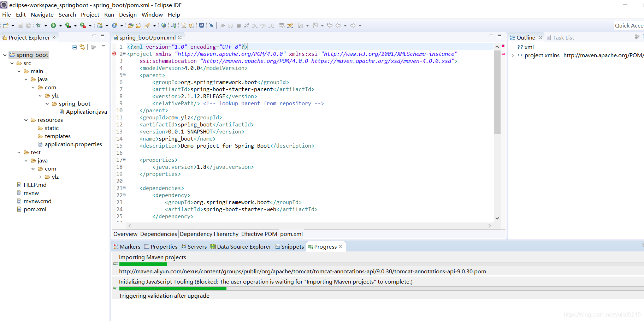Click the Forward navigation arrow icon
This screenshot has height=321, width=644.
(x=353, y=25)
